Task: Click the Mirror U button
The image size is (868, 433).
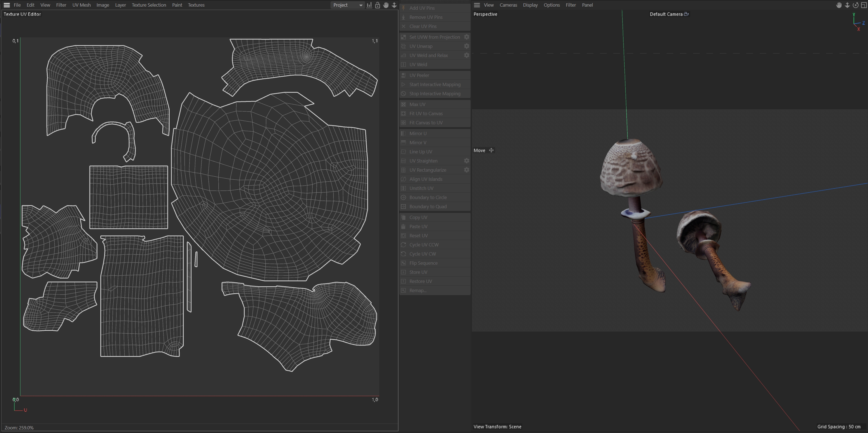Action: click(418, 133)
